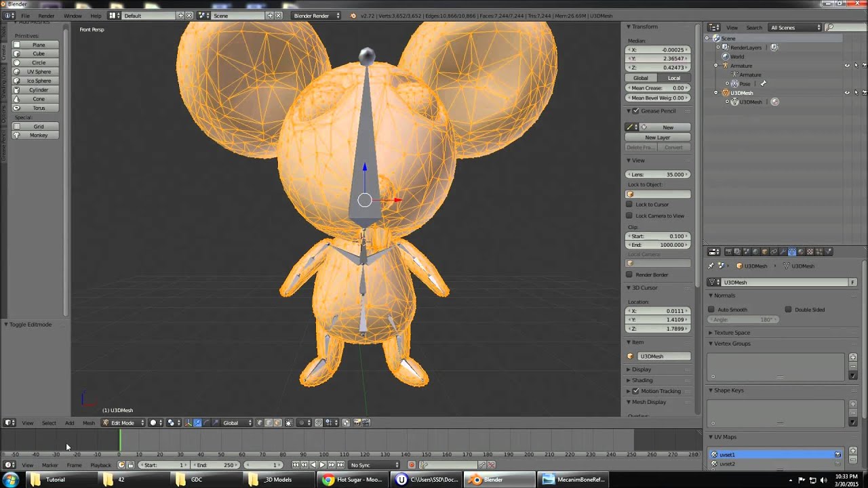Jump to first frame in timeline
This screenshot has width=868, height=488.
point(296,465)
